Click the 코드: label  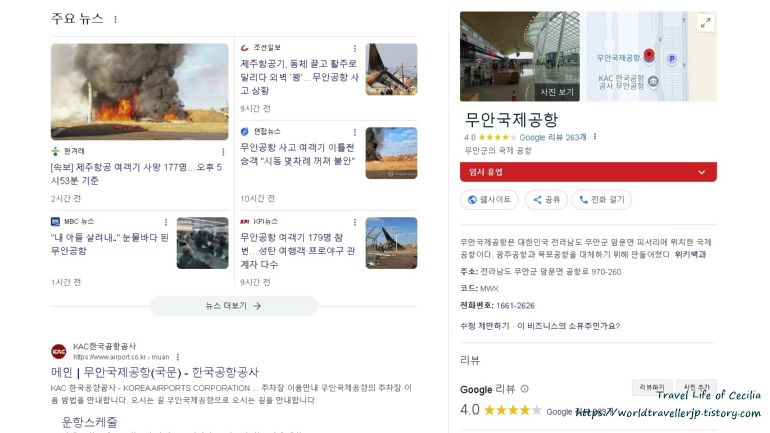pyautogui.click(x=468, y=288)
